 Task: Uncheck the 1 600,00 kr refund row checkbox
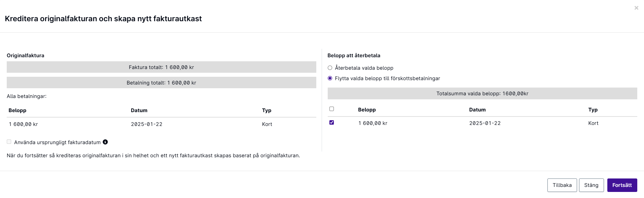pyautogui.click(x=331, y=123)
